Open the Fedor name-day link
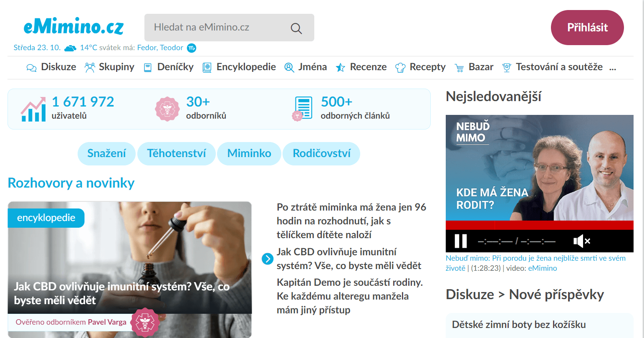This screenshot has width=644, height=338. pyautogui.click(x=147, y=48)
